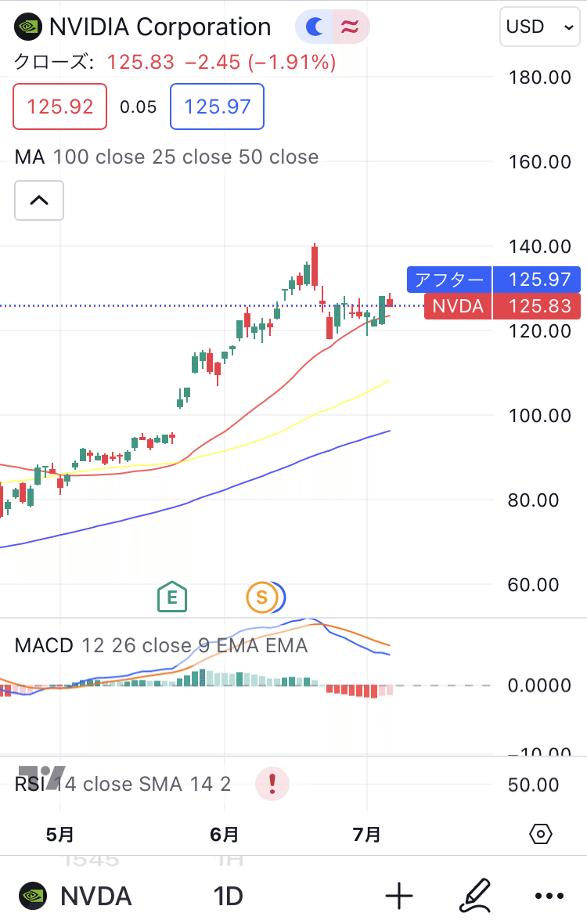
Task: Tap the blue 125.97 buy price button
Action: [218, 106]
